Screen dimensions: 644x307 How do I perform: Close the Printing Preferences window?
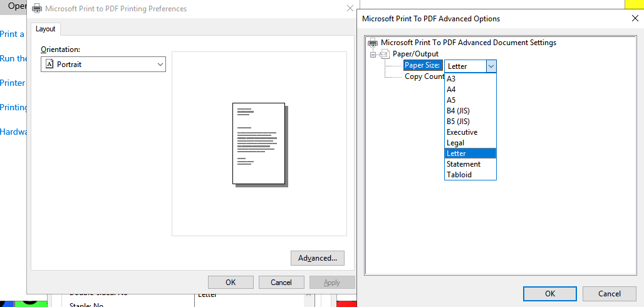point(350,8)
